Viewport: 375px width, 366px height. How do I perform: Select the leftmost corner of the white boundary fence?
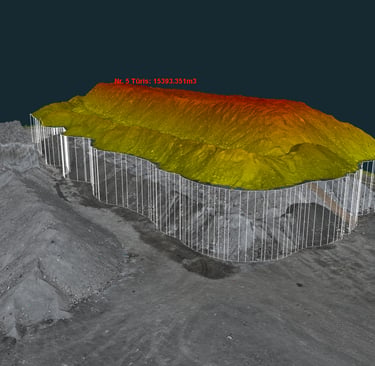[32, 128]
